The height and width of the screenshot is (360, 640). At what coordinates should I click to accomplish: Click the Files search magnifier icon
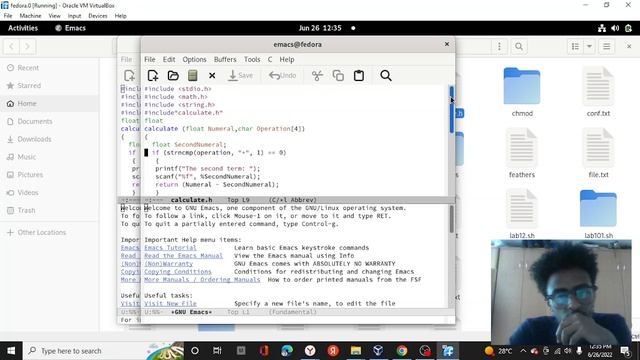coord(519,47)
